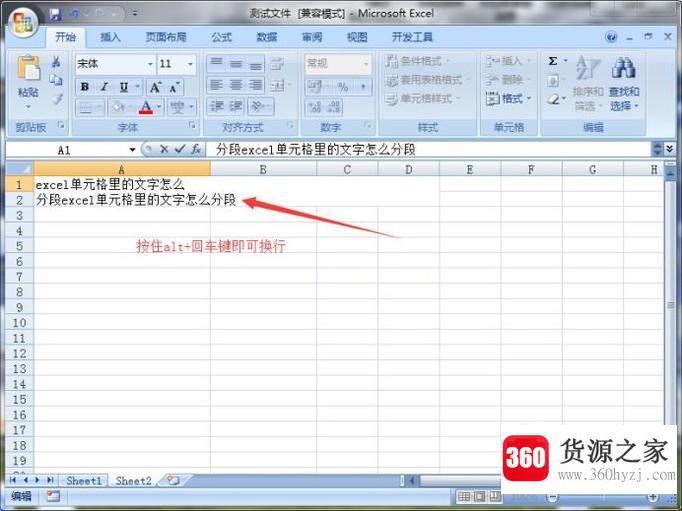682x511 pixels.
Task: Open 格式 cell format menu
Action: [x=508, y=99]
